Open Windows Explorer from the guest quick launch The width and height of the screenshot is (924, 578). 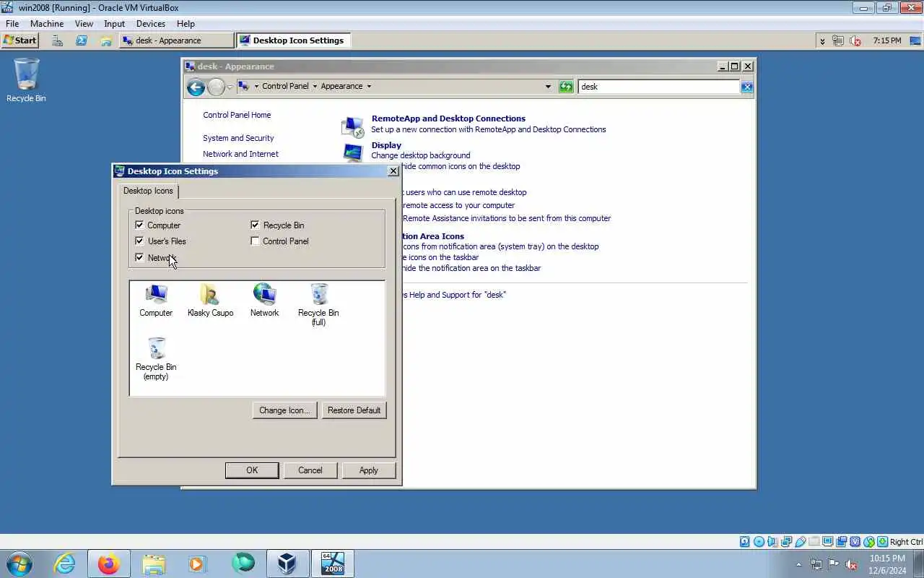[106, 40]
